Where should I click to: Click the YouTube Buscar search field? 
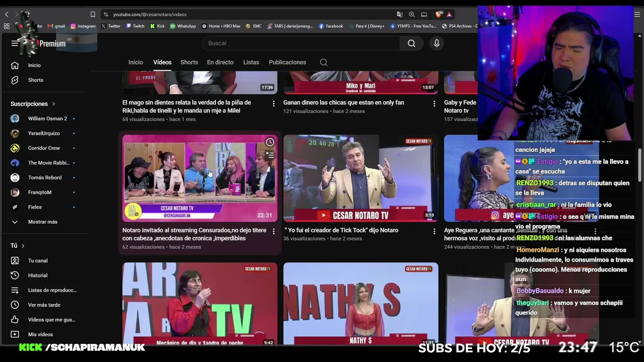pos(301,43)
